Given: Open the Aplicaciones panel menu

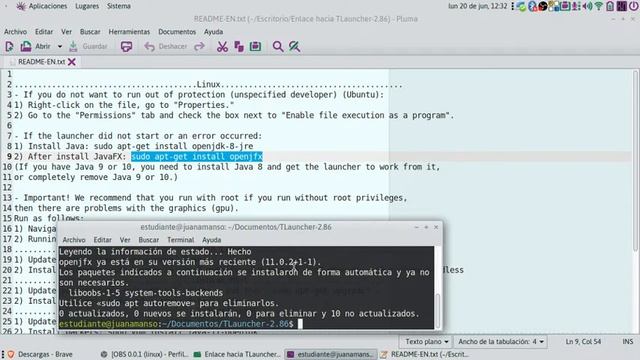Looking at the screenshot, I should pos(42,6).
